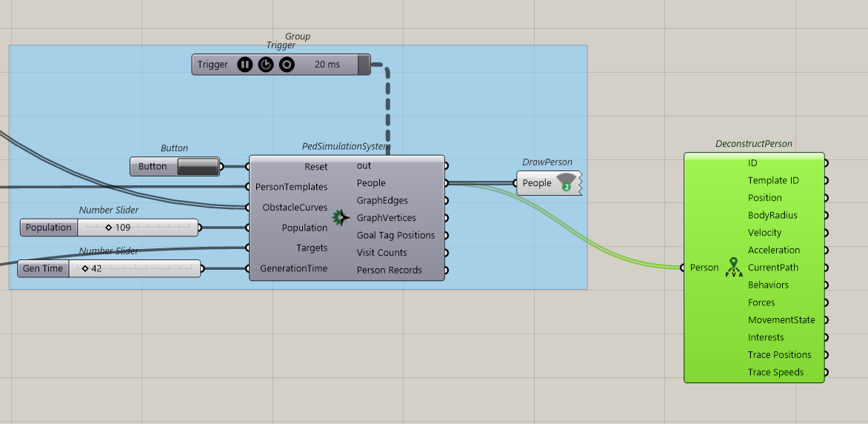Select the Gen Time slider name
This screenshot has height=424, width=868.
(43, 269)
